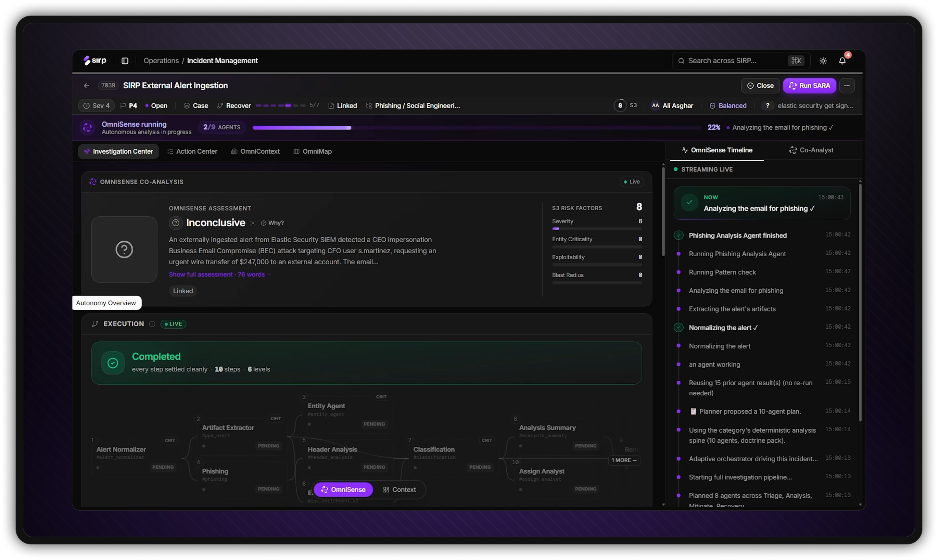Click the LIVE badge next to Execution
This screenshot has width=938, height=560.
pyautogui.click(x=173, y=324)
